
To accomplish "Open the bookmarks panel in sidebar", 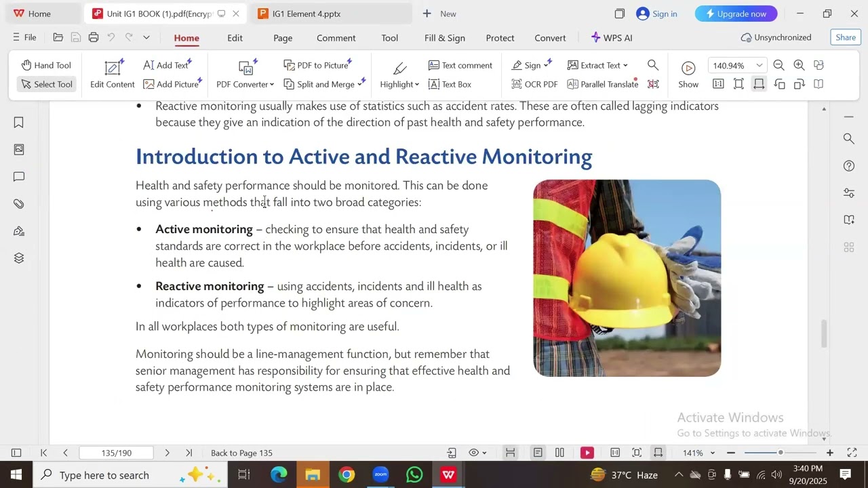I will coord(19,123).
